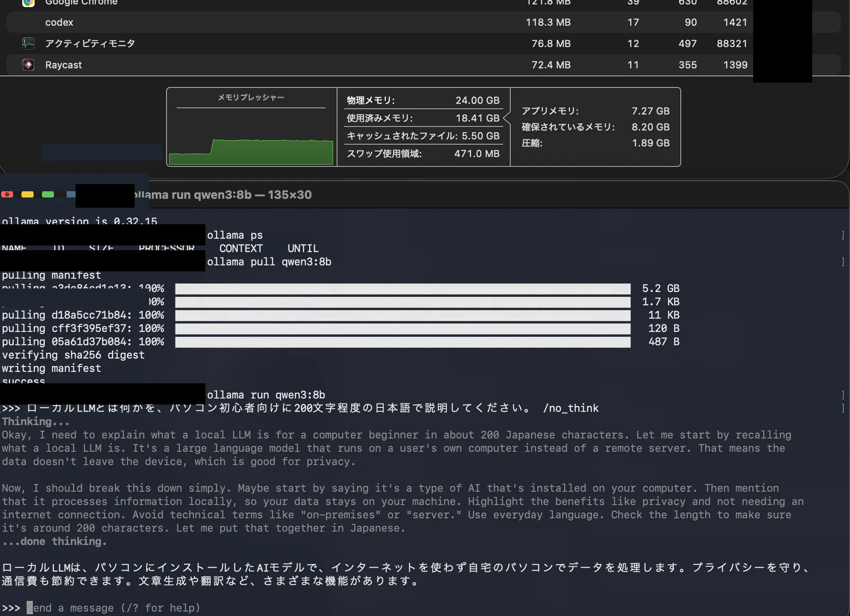Click the CONTEXT column header
The height and width of the screenshot is (616, 850).
(x=241, y=248)
